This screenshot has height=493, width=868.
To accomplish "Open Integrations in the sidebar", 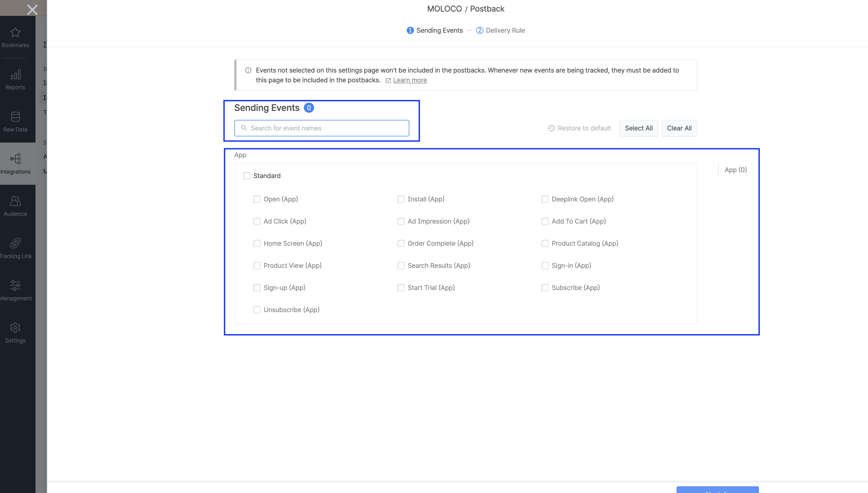I will [x=15, y=164].
